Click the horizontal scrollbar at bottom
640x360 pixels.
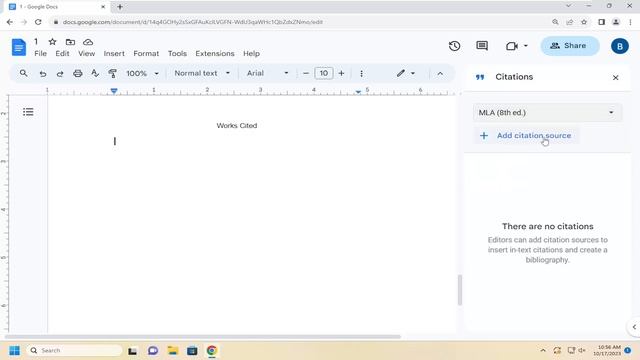[203, 337]
